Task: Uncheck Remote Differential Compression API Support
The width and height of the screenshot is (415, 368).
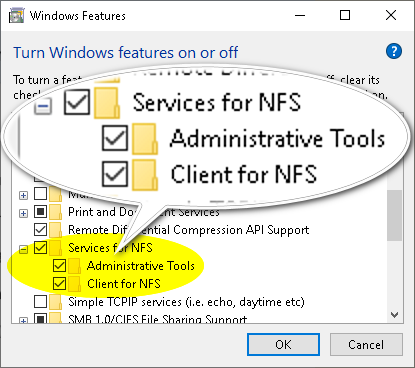Action: click(x=40, y=230)
